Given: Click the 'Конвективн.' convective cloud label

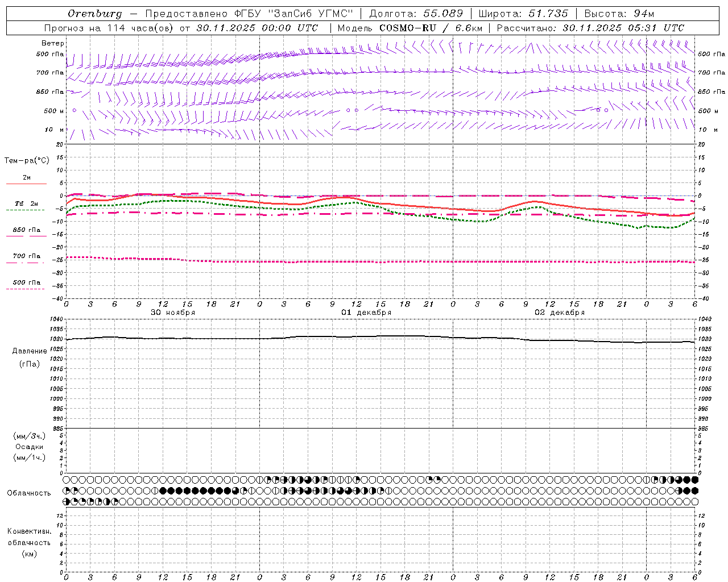Looking at the screenshot, I should [30, 531].
